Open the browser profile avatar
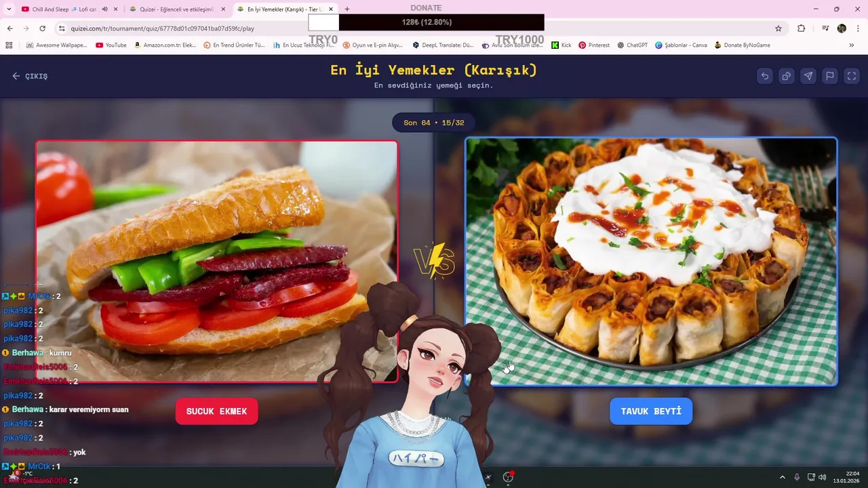Image resolution: width=868 pixels, height=488 pixels. (842, 28)
